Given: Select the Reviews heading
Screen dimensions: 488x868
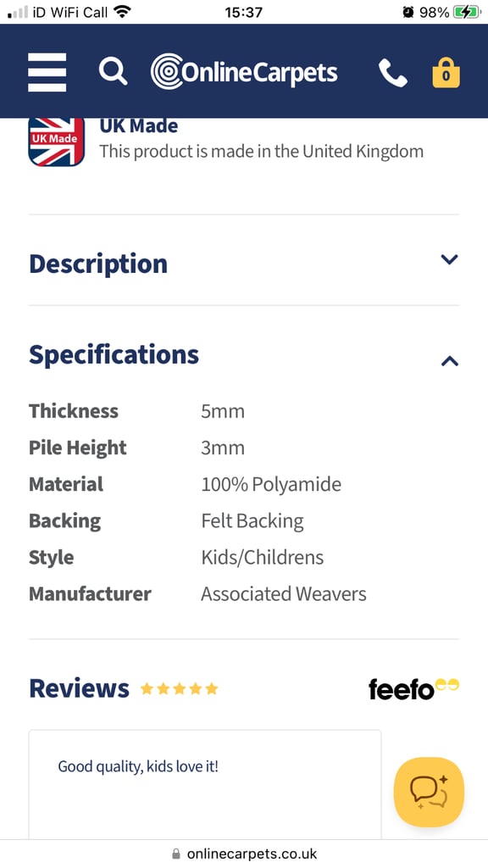Looking at the screenshot, I should pos(79,688).
